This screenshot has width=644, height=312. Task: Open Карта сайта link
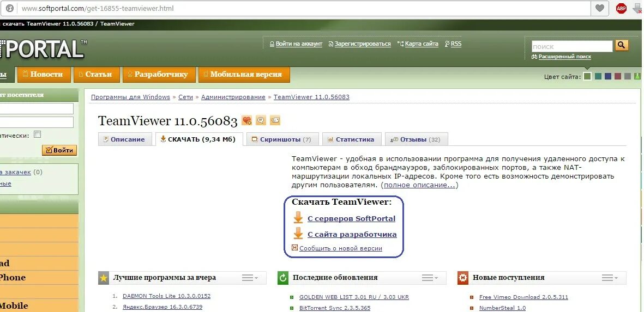[x=422, y=44]
